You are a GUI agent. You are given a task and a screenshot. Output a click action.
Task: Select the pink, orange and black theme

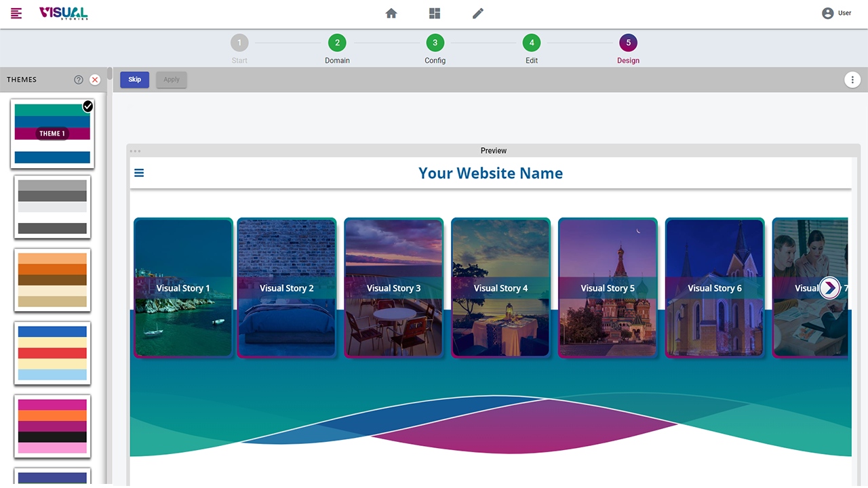pos(52,426)
